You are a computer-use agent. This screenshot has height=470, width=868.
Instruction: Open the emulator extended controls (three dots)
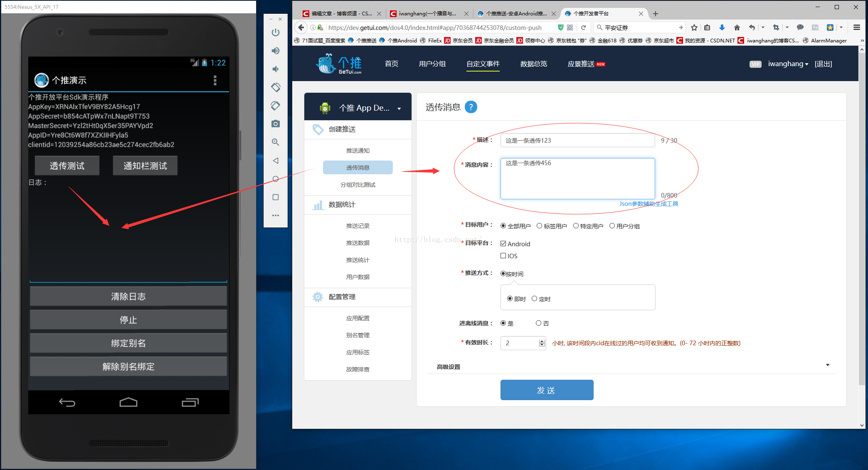click(276, 215)
